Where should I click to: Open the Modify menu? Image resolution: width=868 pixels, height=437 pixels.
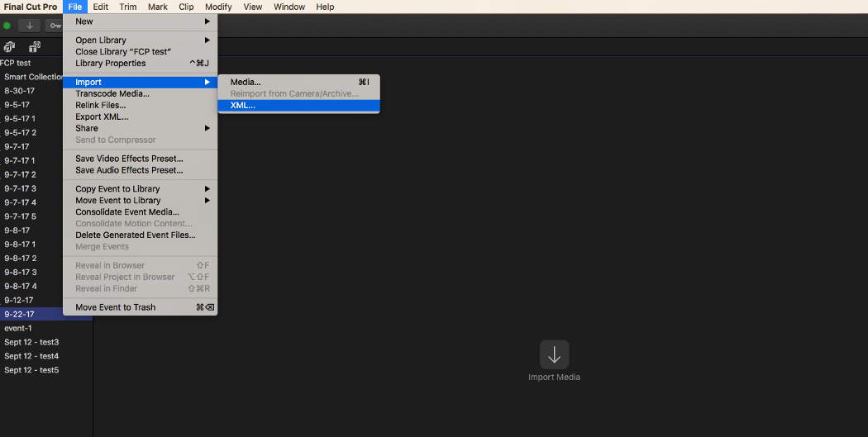click(218, 7)
